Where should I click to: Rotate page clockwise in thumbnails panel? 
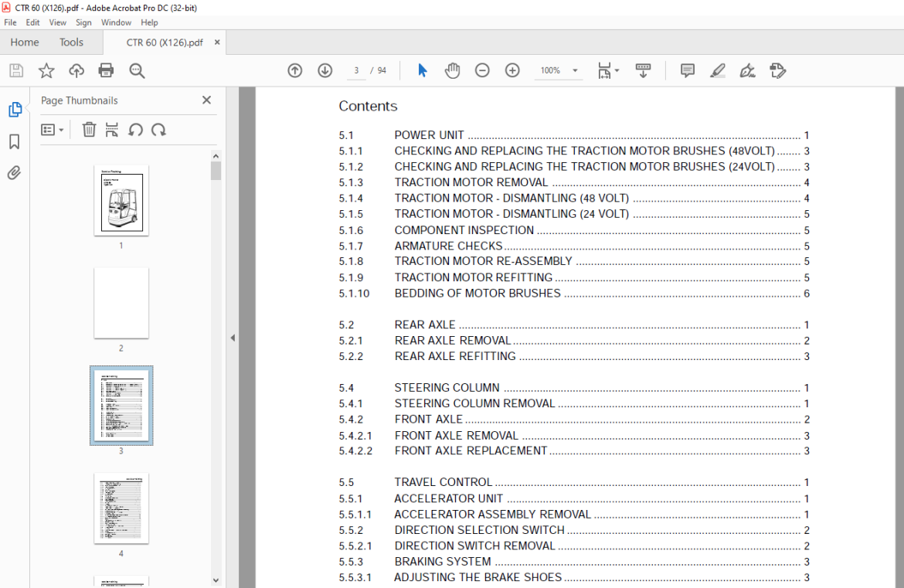158,130
